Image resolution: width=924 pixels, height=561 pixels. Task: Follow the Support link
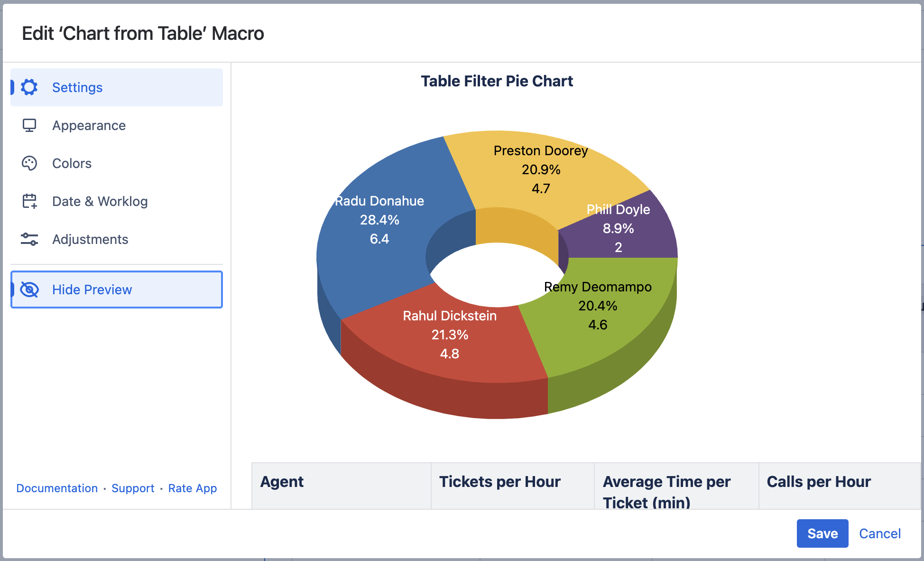133,488
